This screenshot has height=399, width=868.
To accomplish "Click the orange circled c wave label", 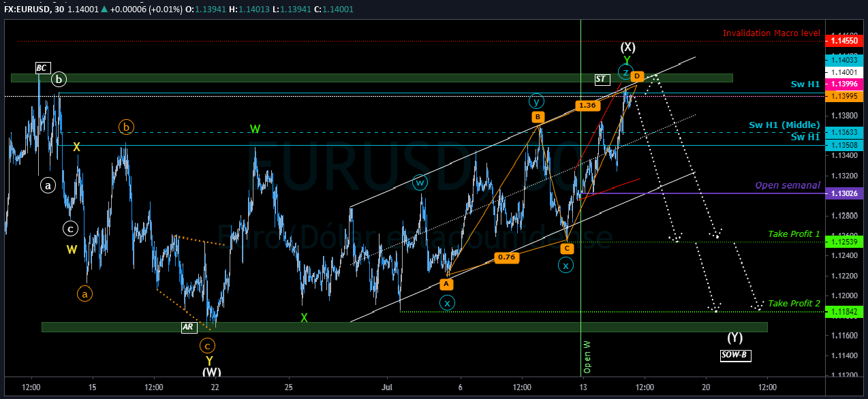I will 208,345.
